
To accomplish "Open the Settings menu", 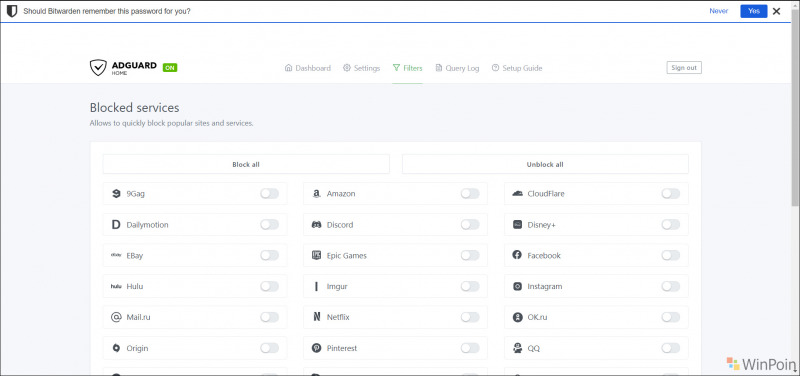I will click(361, 68).
